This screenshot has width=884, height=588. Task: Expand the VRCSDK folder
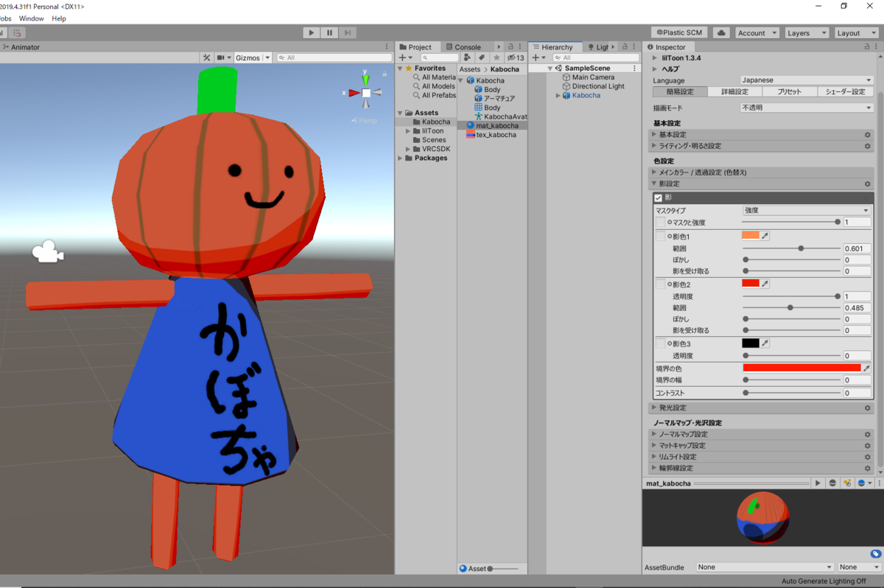click(x=409, y=149)
